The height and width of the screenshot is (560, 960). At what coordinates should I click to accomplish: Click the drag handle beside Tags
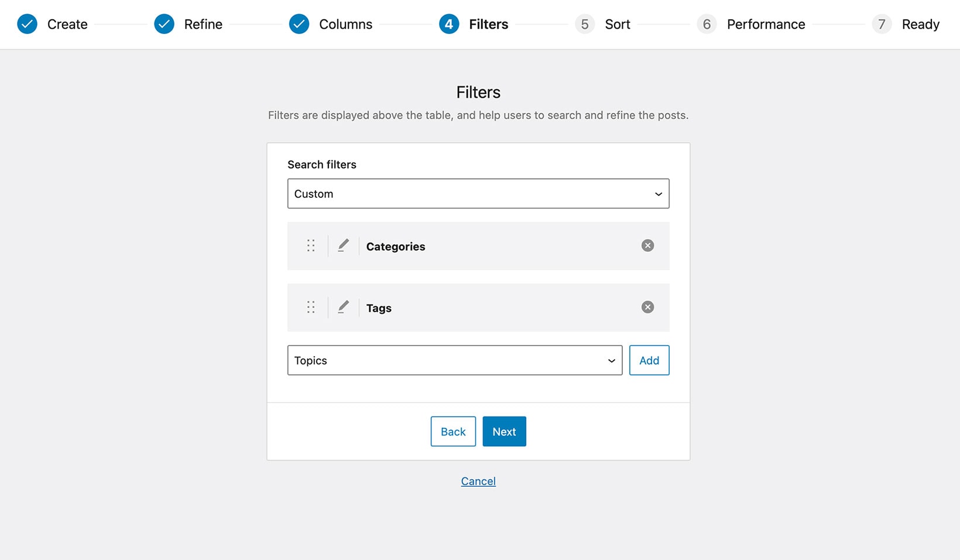click(x=311, y=307)
